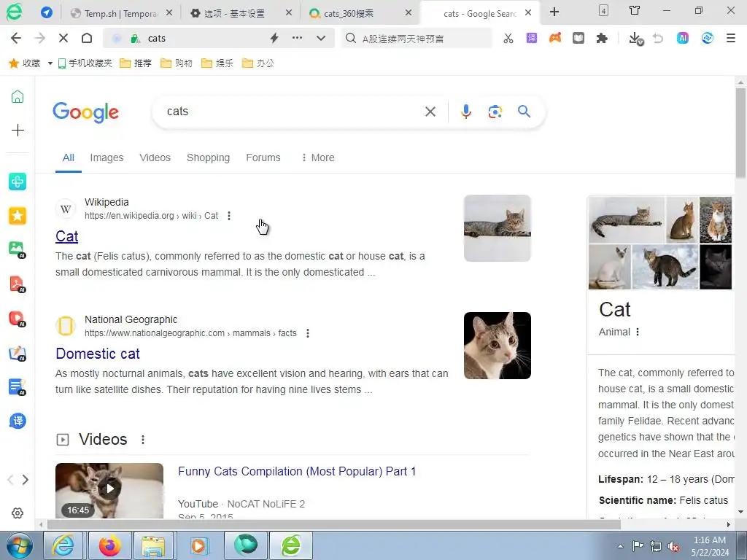Screen dimensions: 747x560
Task: Expand the address bar dropdown chevron
Action: pos(321,38)
